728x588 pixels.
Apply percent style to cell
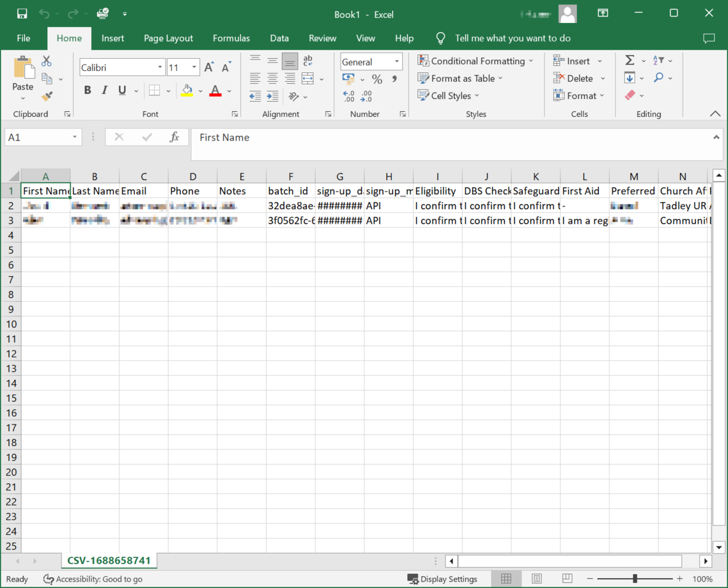(377, 79)
